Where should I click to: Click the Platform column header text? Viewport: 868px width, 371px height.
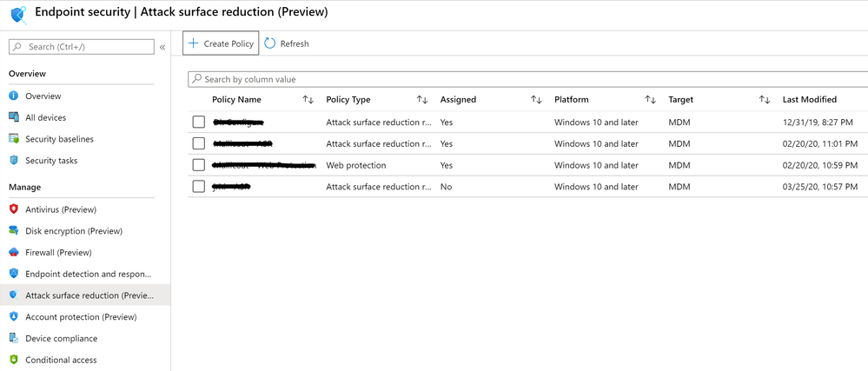pos(572,100)
